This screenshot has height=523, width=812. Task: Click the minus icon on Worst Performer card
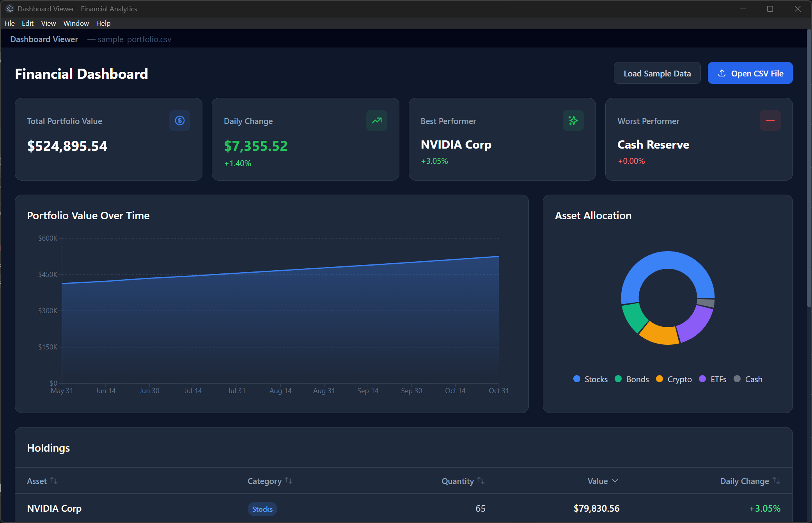click(x=770, y=121)
